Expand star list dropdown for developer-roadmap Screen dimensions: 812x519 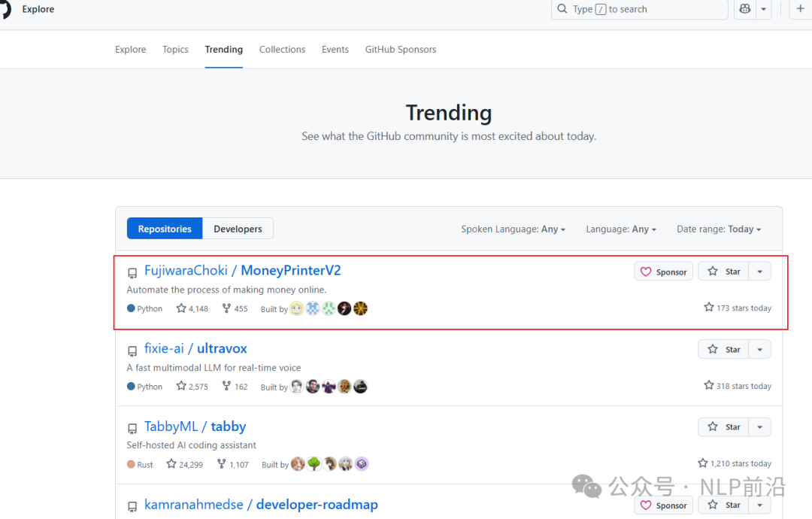point(759,505)
